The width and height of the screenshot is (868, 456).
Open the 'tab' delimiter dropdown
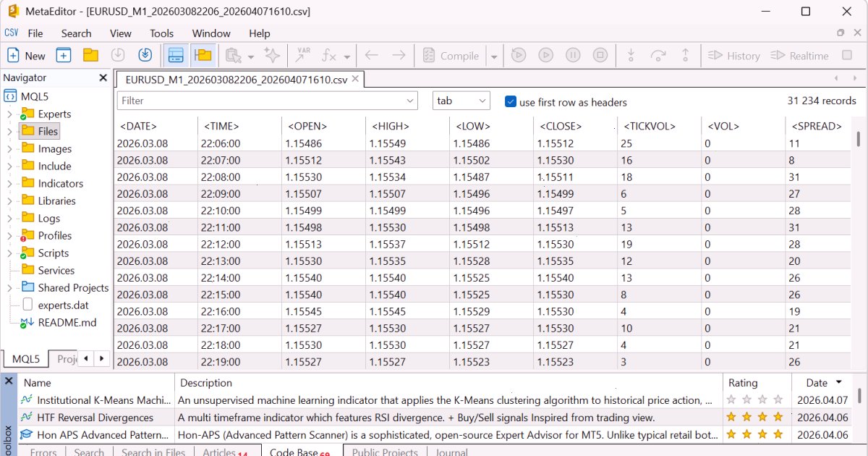[x=461, y=101]
